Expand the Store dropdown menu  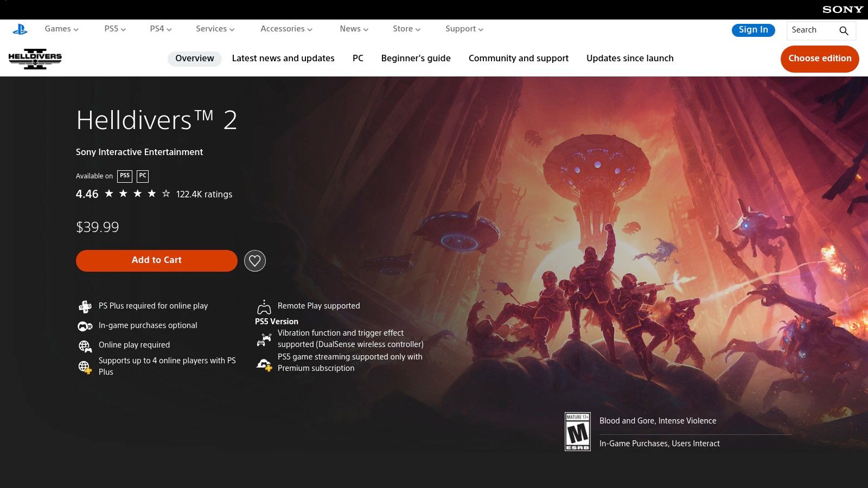click(406, 29)
